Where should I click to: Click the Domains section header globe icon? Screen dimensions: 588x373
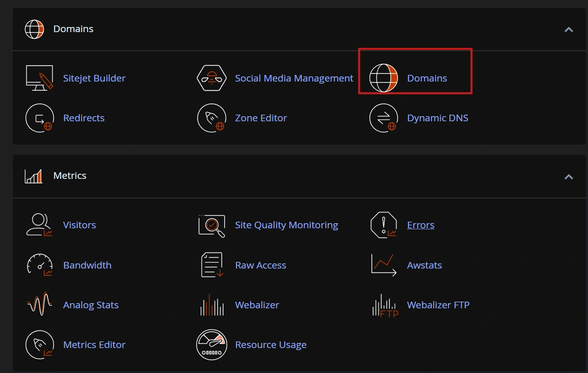[34, 29]
